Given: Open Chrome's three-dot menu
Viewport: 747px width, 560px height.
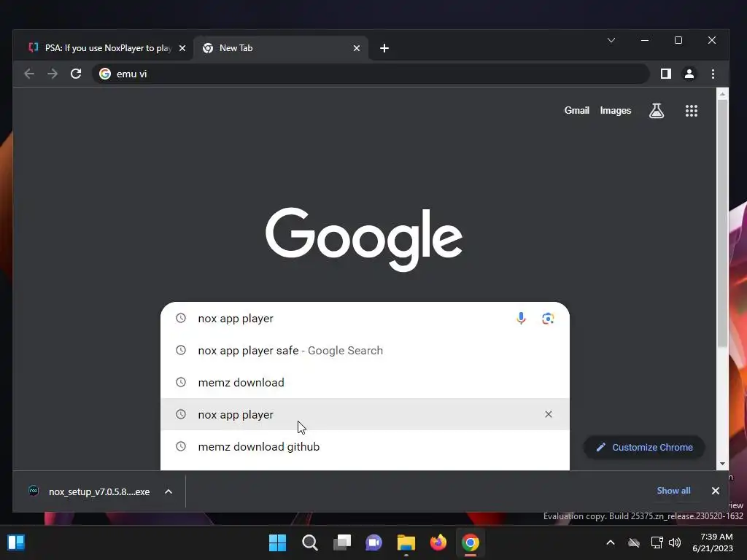Looking at the screenshot, I should tap(713, 74).
